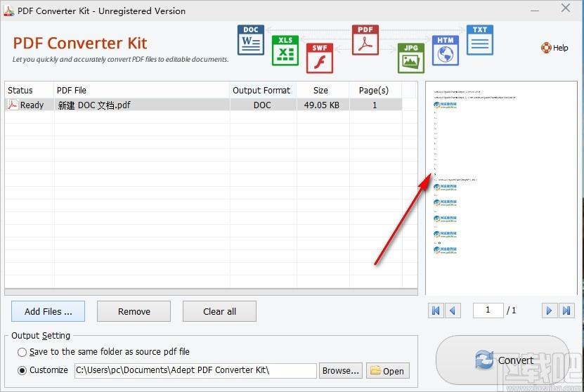Click the page count cell showing 1
This screenshot has height=392, width=584.
pos(375,105)
